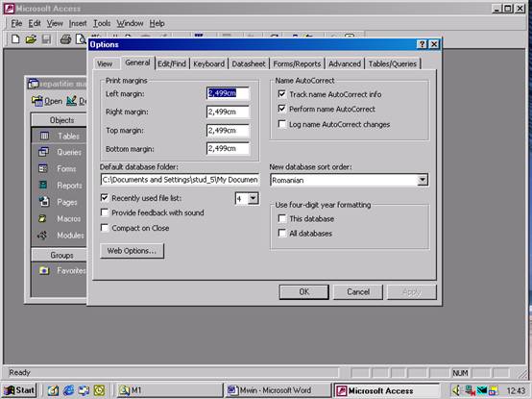Toggle Track name AutoCorrect info checkbox
The width and height of the screenshot is (532, 399).
pyautogui.click(x=281, y=94)
